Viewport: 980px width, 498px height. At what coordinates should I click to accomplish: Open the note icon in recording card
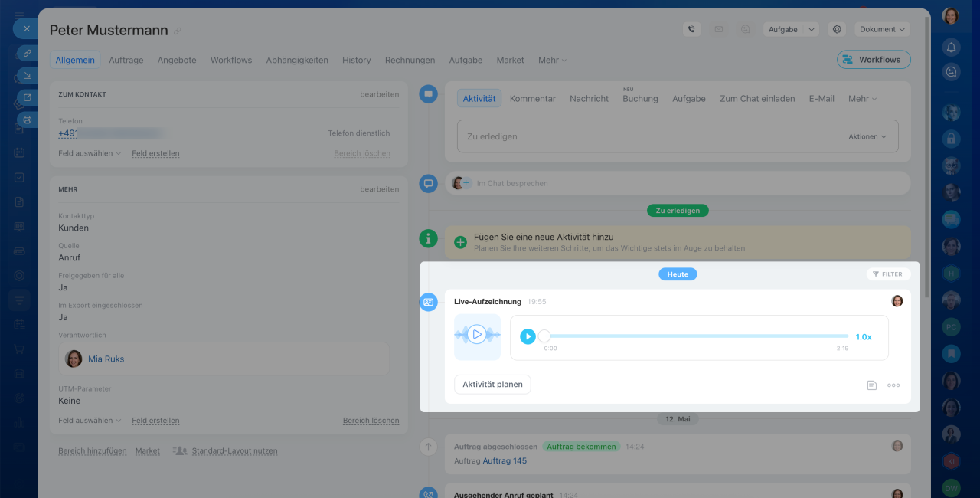[x=871, y=385]
